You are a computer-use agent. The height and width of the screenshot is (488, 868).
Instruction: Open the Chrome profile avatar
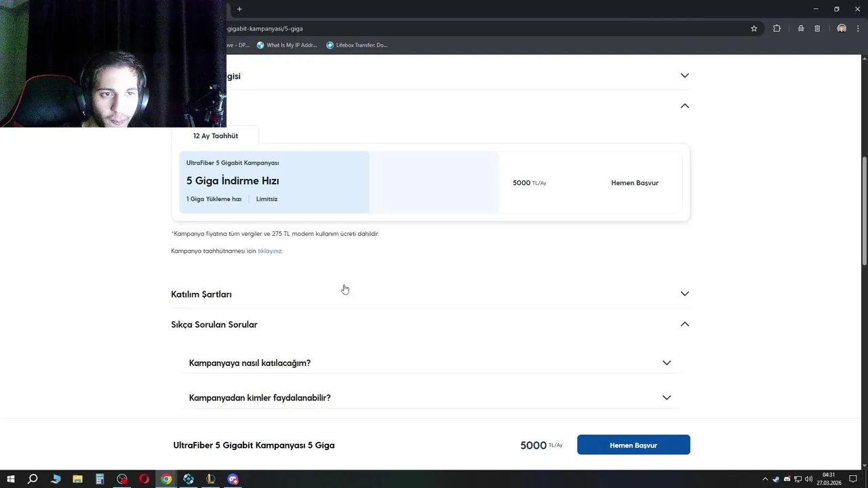[842, 28]
